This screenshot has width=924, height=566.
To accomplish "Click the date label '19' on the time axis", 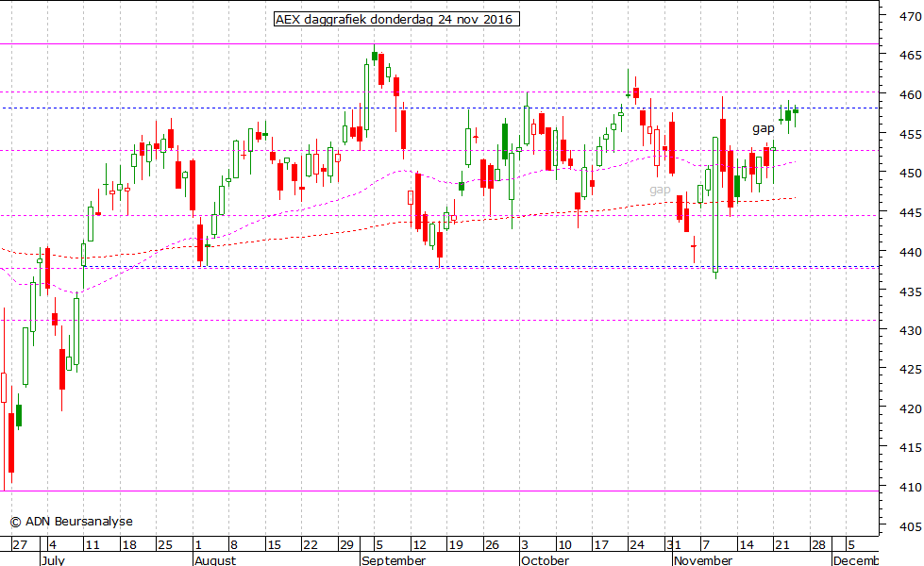I will coord(456,544).
